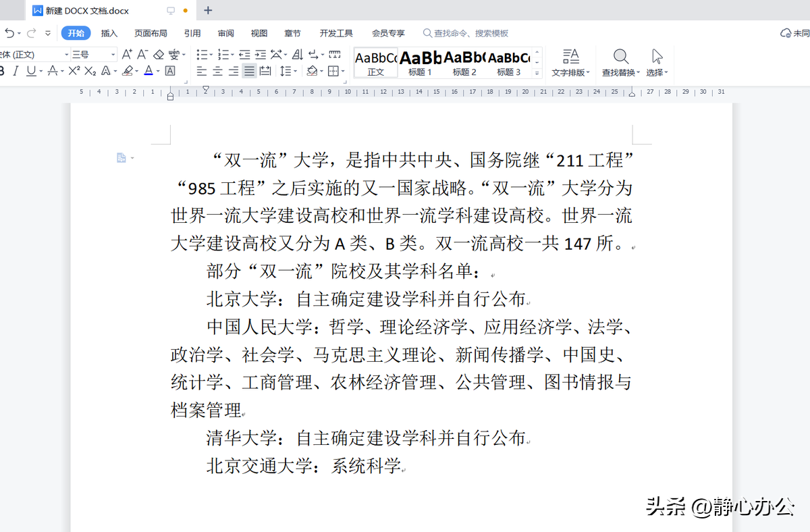Clear formatting with the eraser icon
The height and width of the screenshot is (532, 810).
(x=159, y=54)
